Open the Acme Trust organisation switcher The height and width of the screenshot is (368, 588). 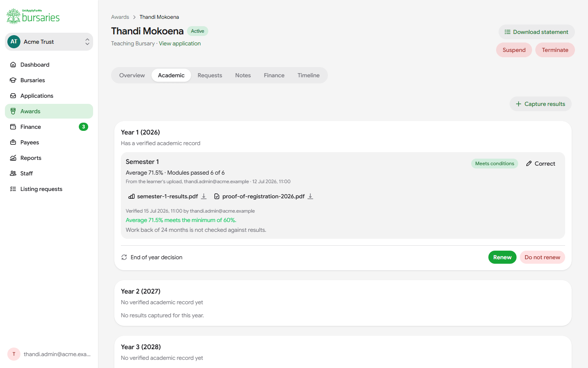(49, 42)
